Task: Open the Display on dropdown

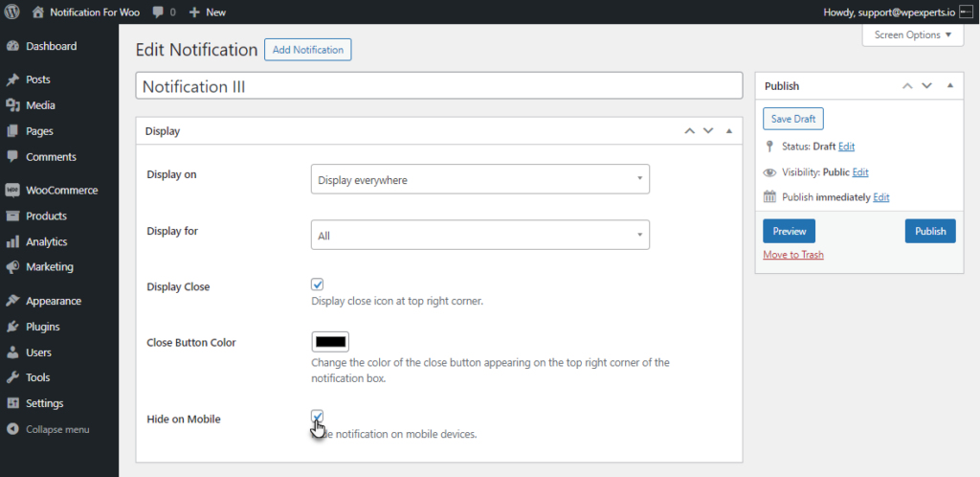Action: pos(480,179)
